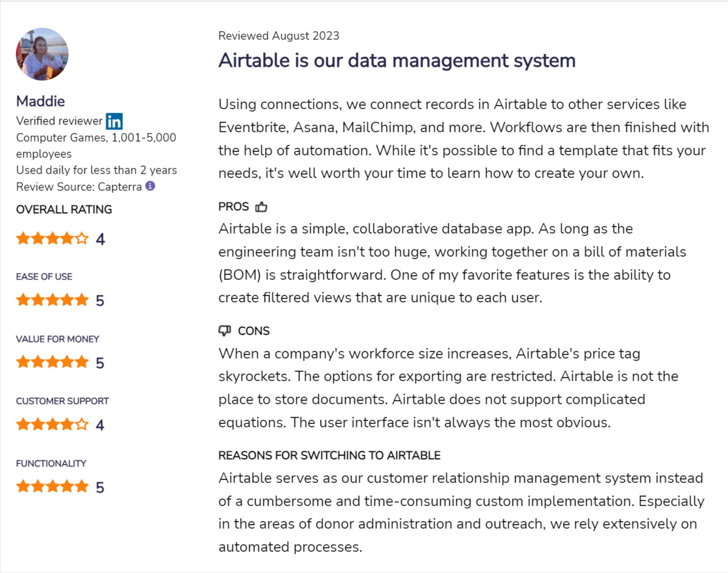Click 'REASONS FOR SWITCHING TO AIRTABLE' heading
Viewport: 728px width, 573px height.
tap(330, 455)
